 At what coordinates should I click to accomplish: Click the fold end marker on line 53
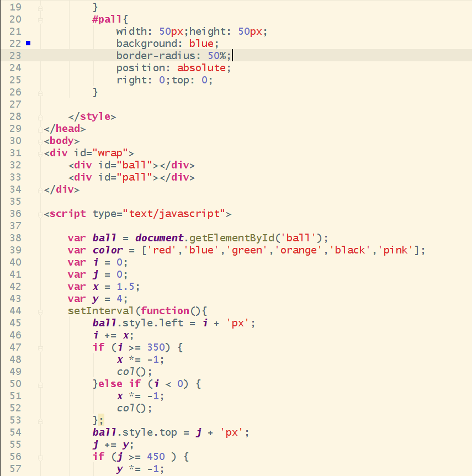tap(40, 421)
